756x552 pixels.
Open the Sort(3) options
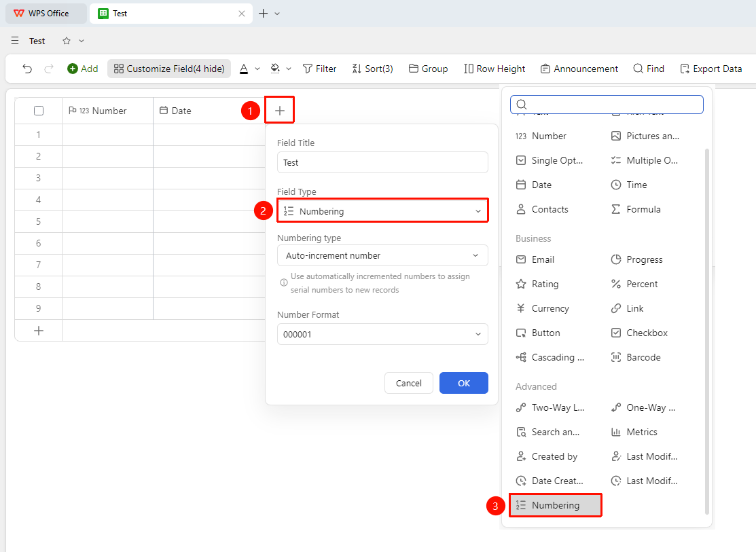point(372,69)
